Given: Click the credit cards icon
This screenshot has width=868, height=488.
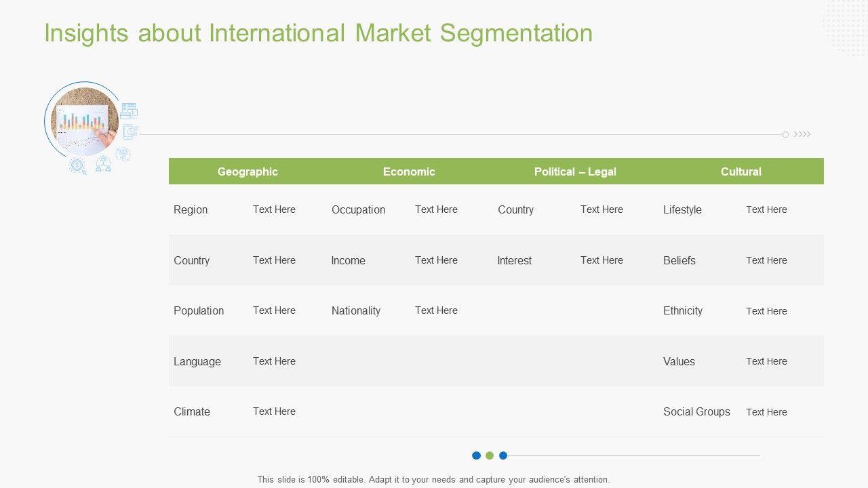Looking at the screenshot, I should [129, 110].
